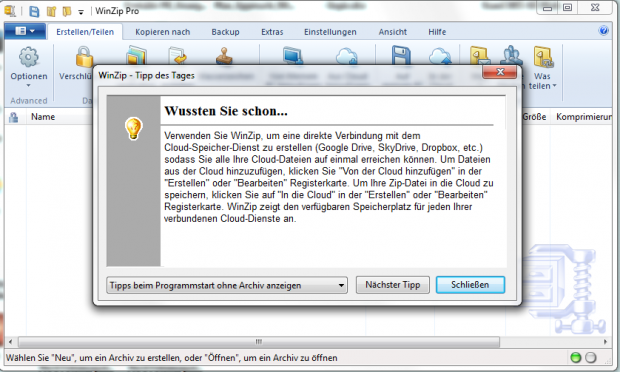Click the Nächster Tipp button

(x=393, y=285)
